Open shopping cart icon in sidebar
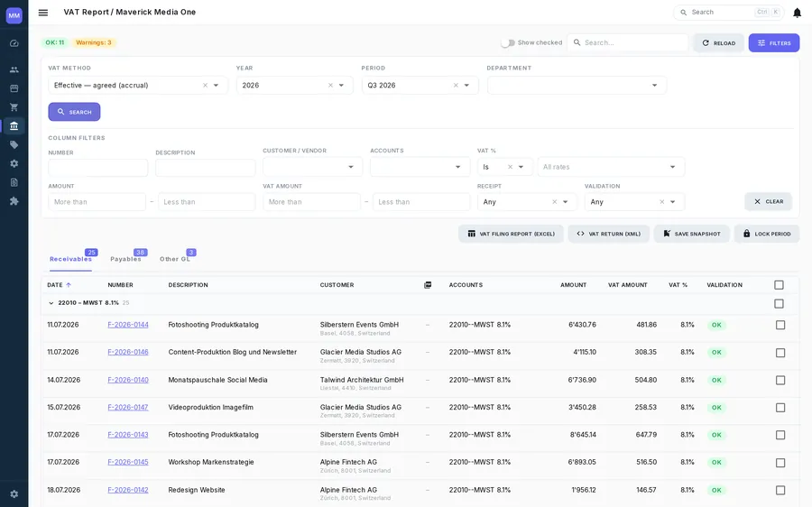812x507 pixels. click(14, 107)
